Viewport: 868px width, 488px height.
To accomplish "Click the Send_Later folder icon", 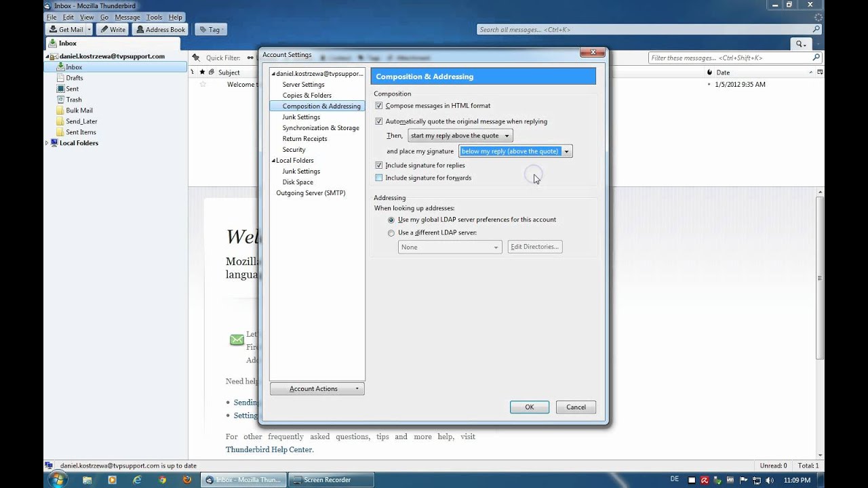I will point(60,121).
